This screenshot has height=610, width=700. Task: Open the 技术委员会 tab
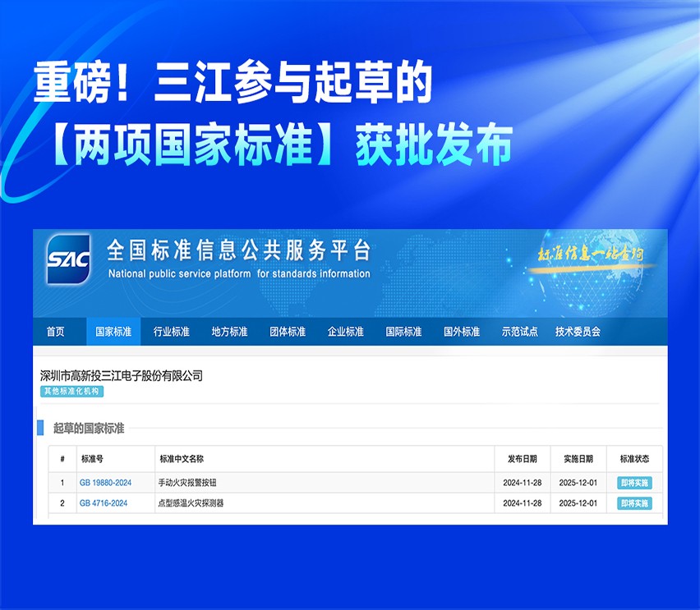click(x=578, y=332)
